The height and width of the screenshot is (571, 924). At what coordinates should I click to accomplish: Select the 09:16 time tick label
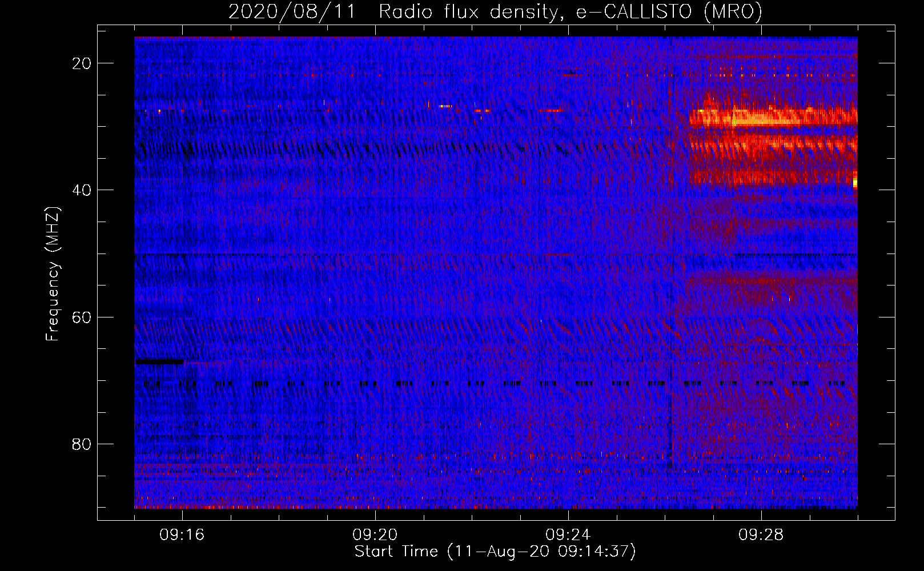point(182,535)
